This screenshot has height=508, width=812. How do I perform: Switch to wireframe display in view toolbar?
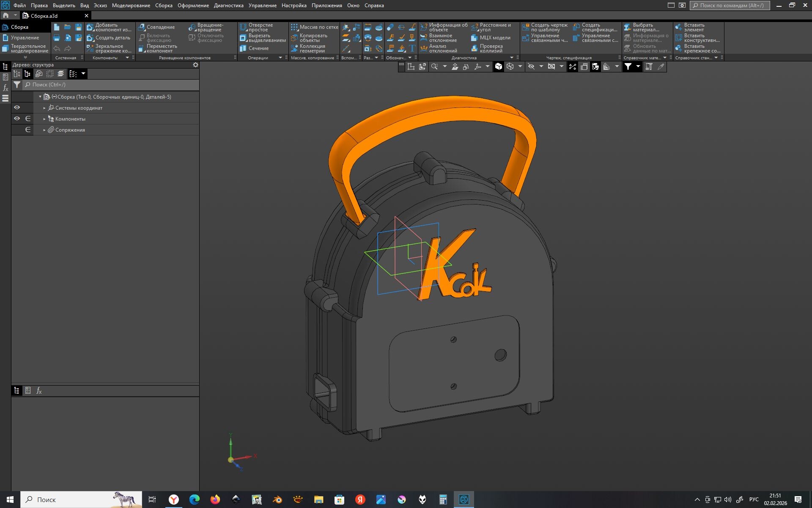pyautogui.click(x=510, y=66)
